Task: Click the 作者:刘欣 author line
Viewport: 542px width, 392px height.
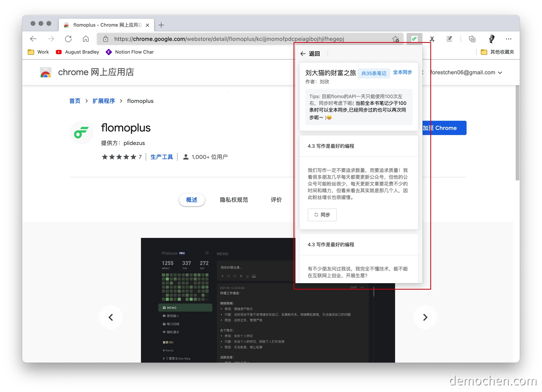Action: pyautogui.click(x=317, y=82)
